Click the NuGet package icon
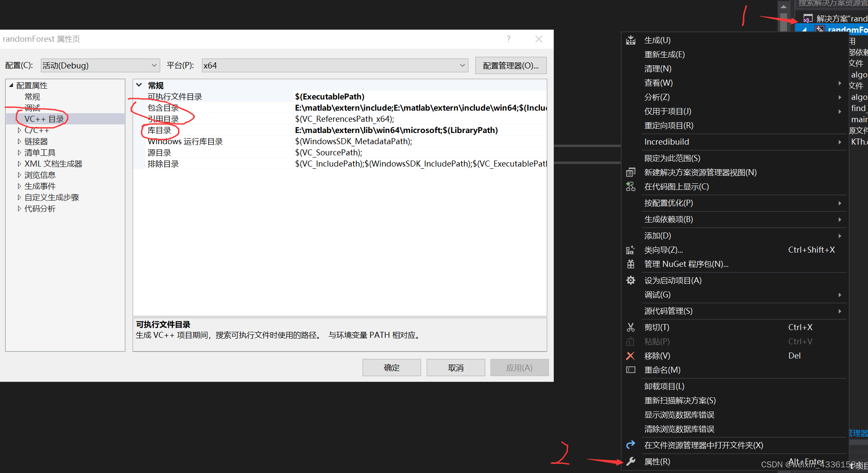The width and height of the screenshot is (868, 473). [x=631, y=264]
